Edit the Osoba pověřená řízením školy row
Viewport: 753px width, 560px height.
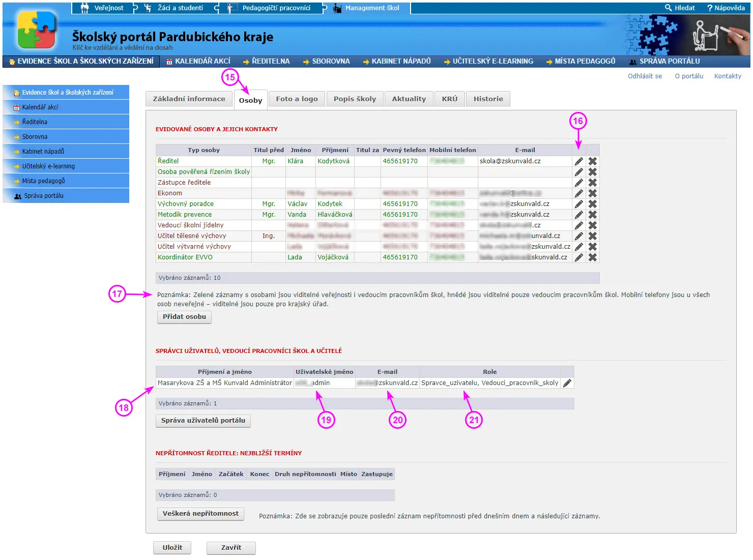[578, 172]
